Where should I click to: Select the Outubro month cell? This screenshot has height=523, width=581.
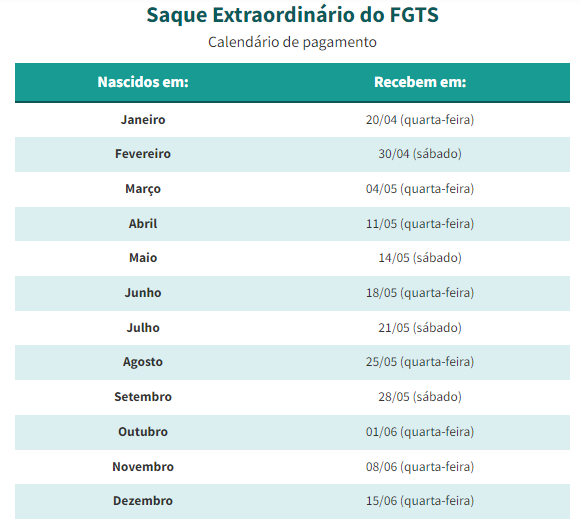(x=143, y=432)
